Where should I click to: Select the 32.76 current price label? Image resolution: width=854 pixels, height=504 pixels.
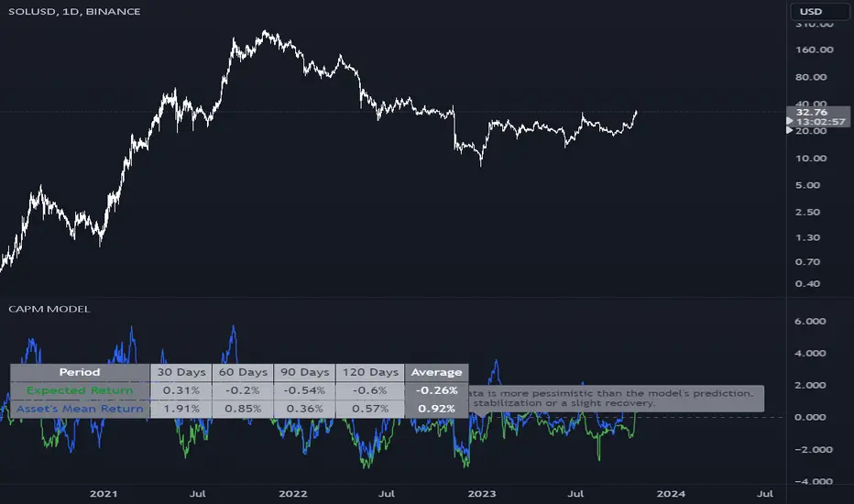point(812,112)
